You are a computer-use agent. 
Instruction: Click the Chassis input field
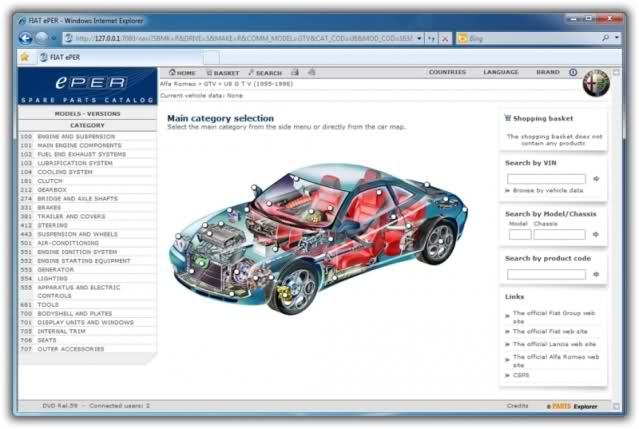559,234
